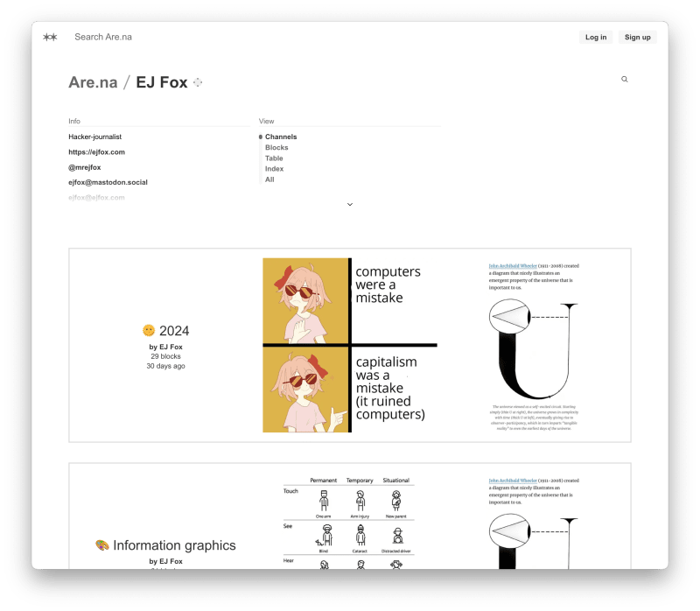700x611 pixels.
Task: Open Wheeler universe diagram thumbnail in 2024 channel
Action: 534,347
